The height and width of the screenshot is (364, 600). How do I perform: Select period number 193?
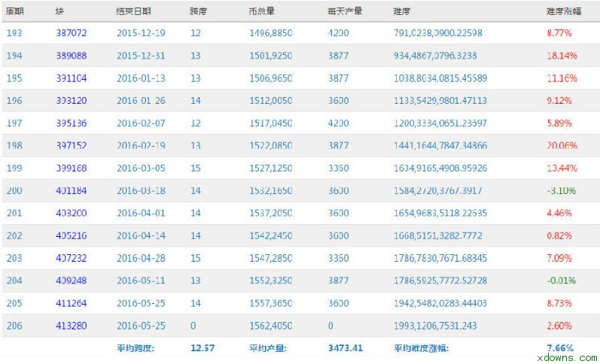tap(14, 33)
